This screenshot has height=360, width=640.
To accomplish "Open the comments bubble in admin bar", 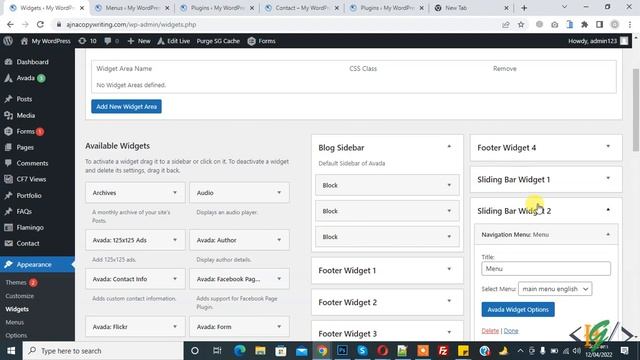I will [111, 41].
